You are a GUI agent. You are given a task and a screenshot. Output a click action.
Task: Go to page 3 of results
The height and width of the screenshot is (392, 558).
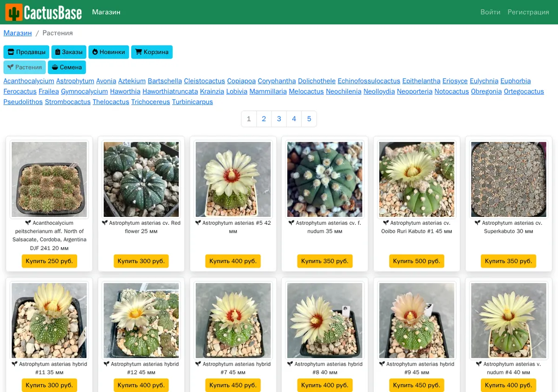[279, 119]
